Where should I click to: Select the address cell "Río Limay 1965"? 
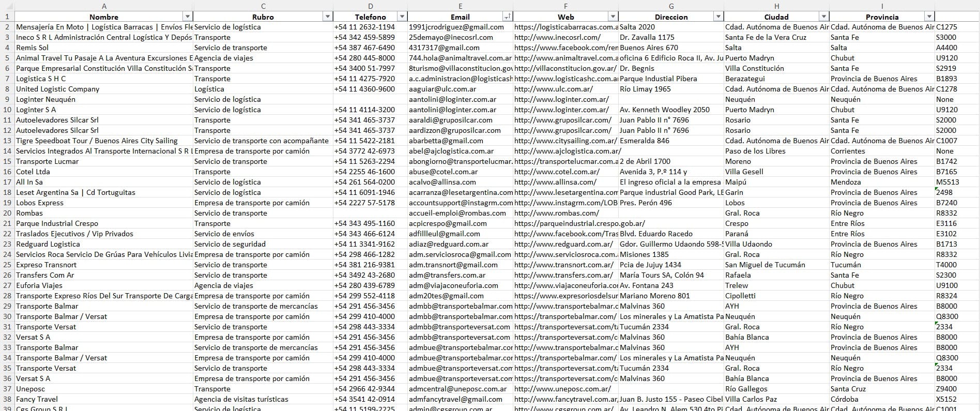coord(671,89)
